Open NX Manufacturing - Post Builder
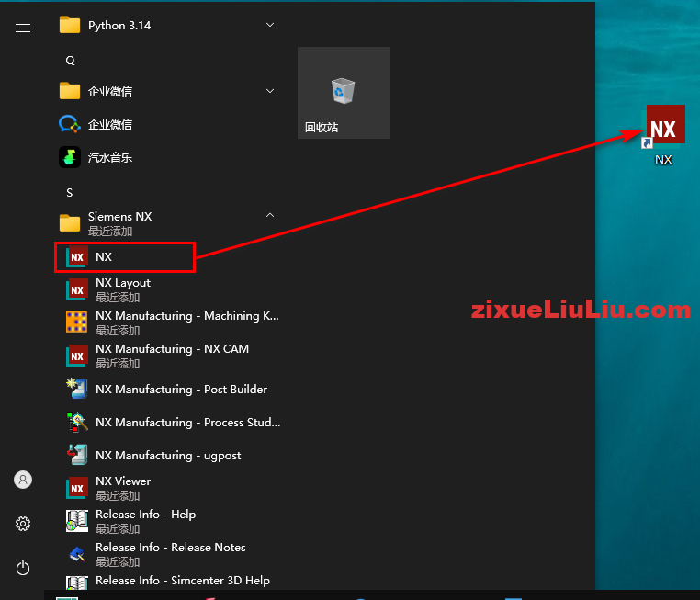700x600 pixels. coord(167,389)
